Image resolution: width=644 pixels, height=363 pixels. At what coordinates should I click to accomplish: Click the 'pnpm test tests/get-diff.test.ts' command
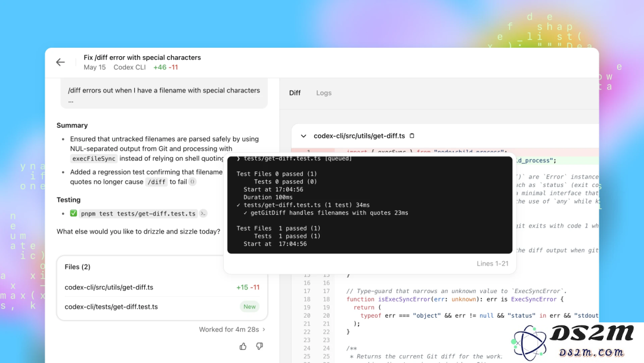click(x=138, y=213)
